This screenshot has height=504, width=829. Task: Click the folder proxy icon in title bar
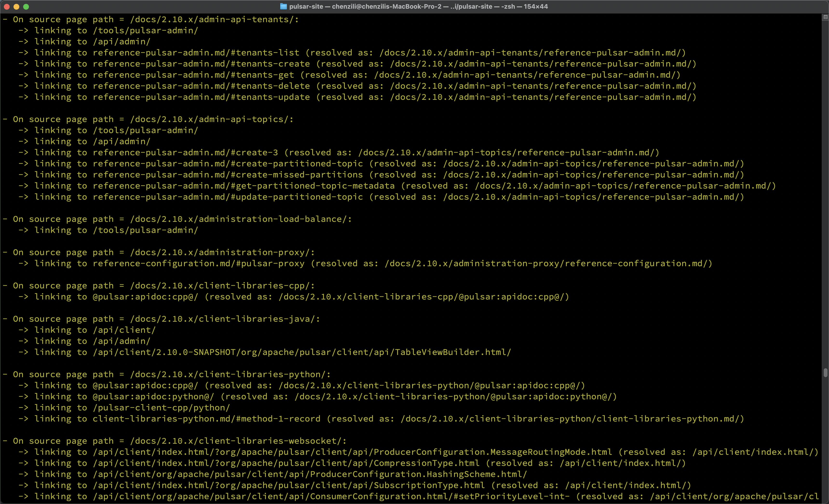283,7
